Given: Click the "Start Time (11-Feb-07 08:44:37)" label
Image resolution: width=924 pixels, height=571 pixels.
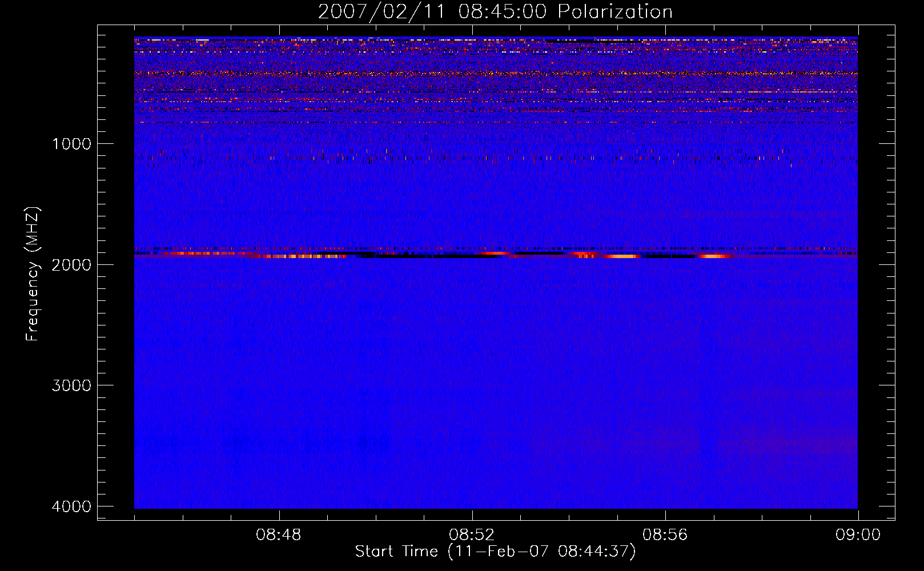Looking at the screenshot, I should coord(495,552).
